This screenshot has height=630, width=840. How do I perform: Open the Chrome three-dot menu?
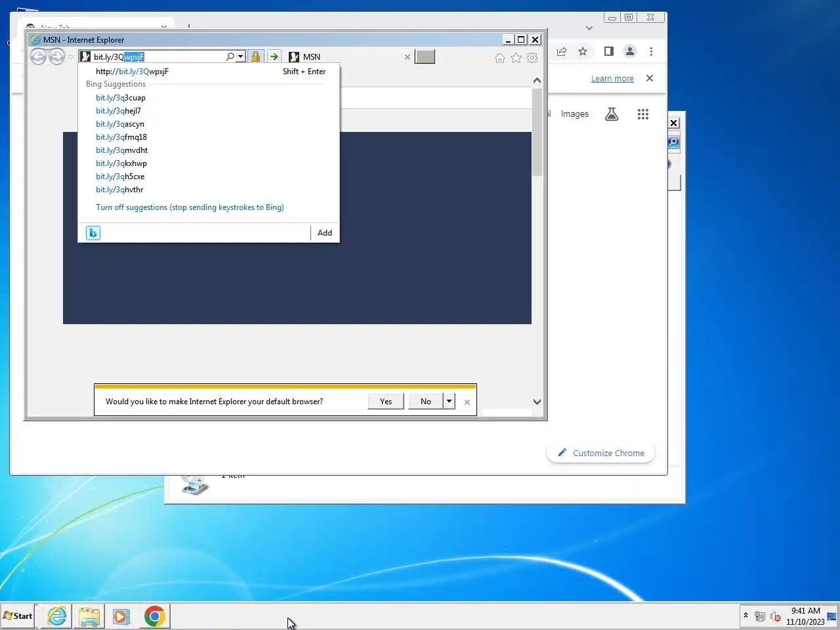click(x=651, y=51)
